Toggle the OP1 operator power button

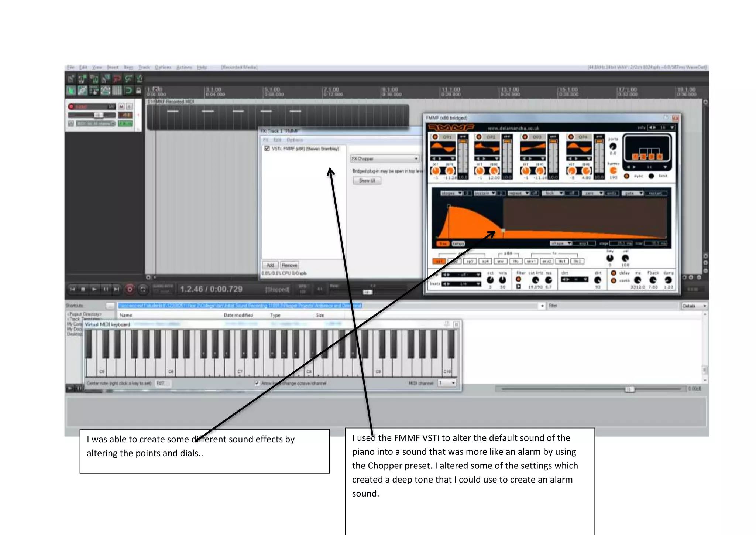435,137
